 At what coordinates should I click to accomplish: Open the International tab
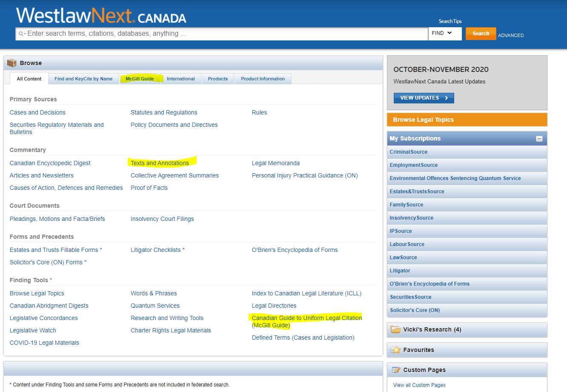click(x=180, y=78)
